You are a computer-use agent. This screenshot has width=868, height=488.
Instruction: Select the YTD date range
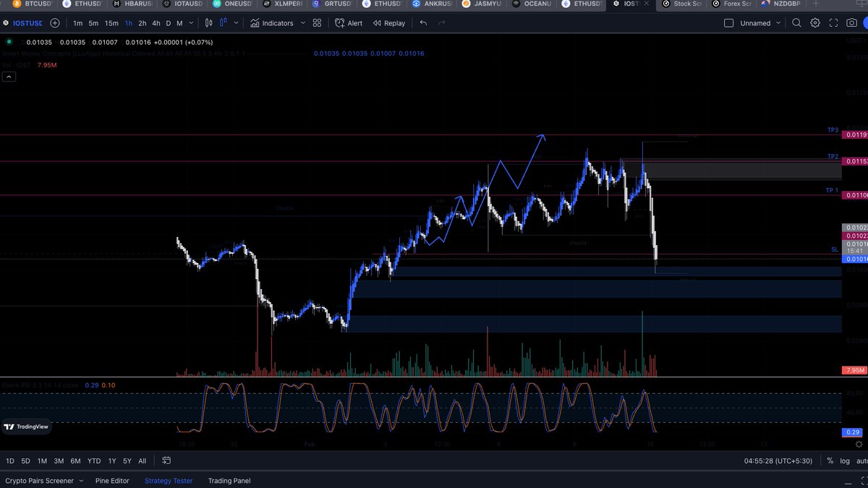pos(93,460)
